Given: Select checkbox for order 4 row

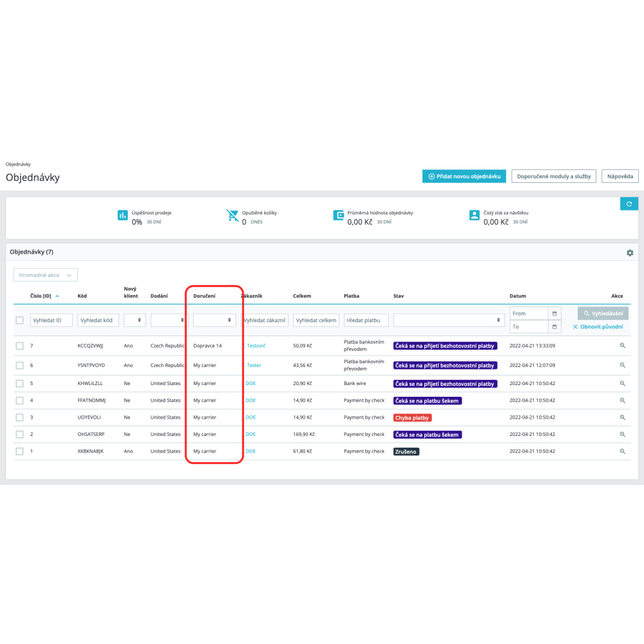Looking at the screenshot, I should [19, 401].
